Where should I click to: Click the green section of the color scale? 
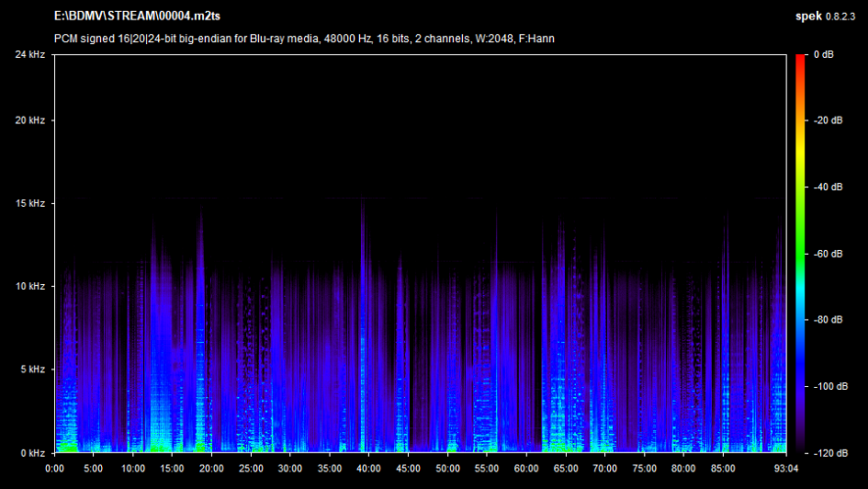pyautogui.click(x=801, y=237)
